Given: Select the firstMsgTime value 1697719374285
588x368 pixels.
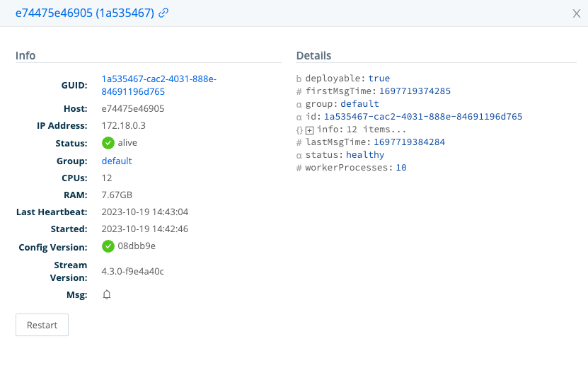Looking at the screenshot, I should click(415, 91).
